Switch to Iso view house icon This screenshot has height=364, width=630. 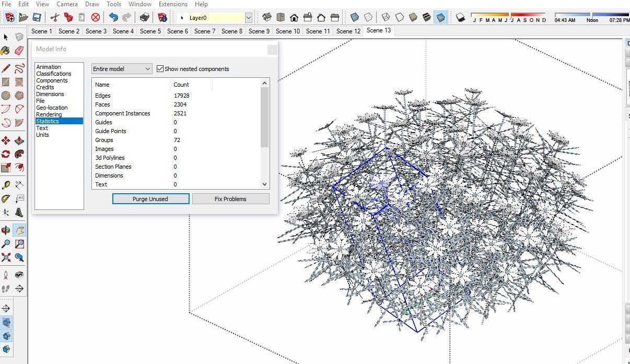(267, 17)
